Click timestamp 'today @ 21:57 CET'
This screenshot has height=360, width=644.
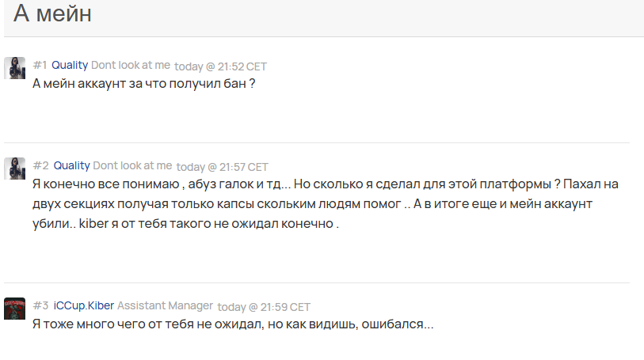pyautogui.click(x=223, y=167)
